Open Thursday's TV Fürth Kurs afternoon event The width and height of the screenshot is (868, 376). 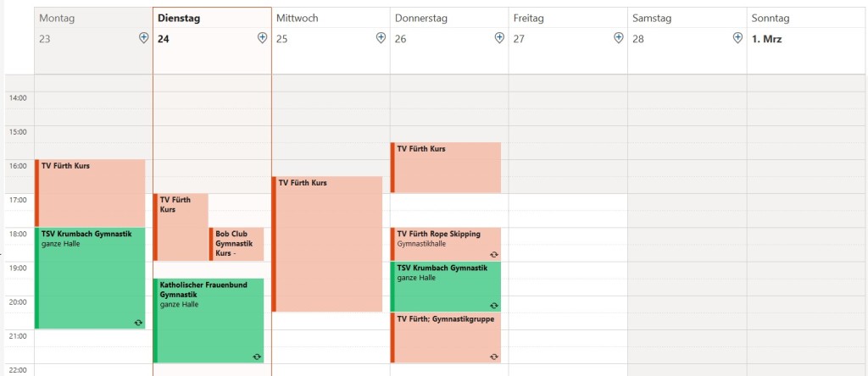446,167
